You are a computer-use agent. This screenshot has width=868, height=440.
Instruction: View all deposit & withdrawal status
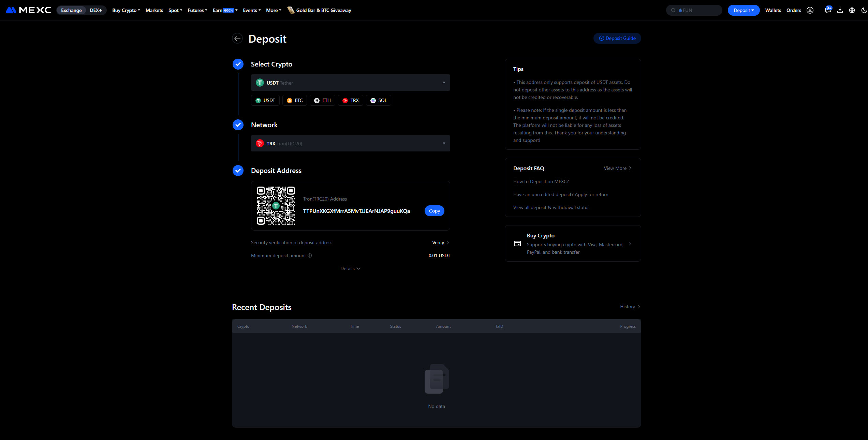click(551, 207)
